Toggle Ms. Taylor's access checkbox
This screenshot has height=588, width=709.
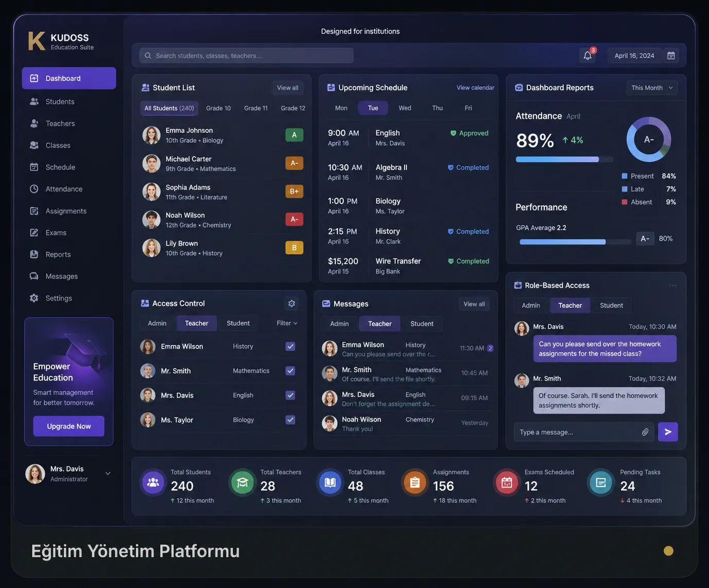290,420
